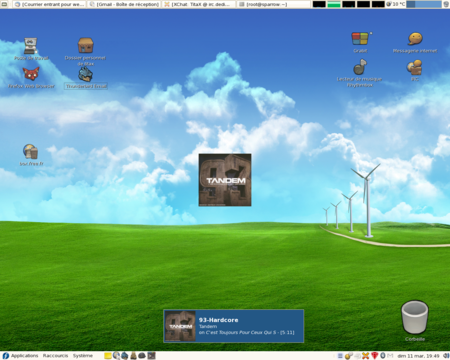450x360 pixels.
Task: Launch Thunderbird Email desktop icon
Action: coord(86,74)
